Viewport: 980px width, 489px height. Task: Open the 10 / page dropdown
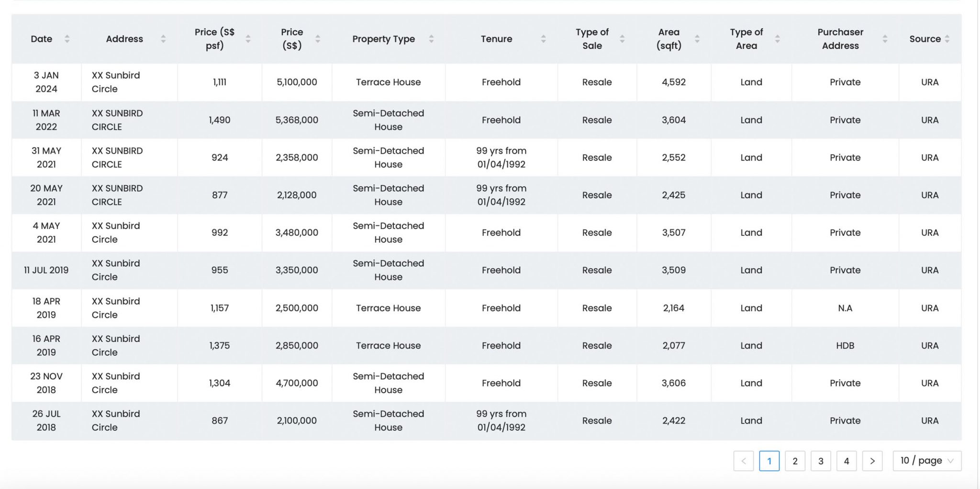click(x=927, y=461)
